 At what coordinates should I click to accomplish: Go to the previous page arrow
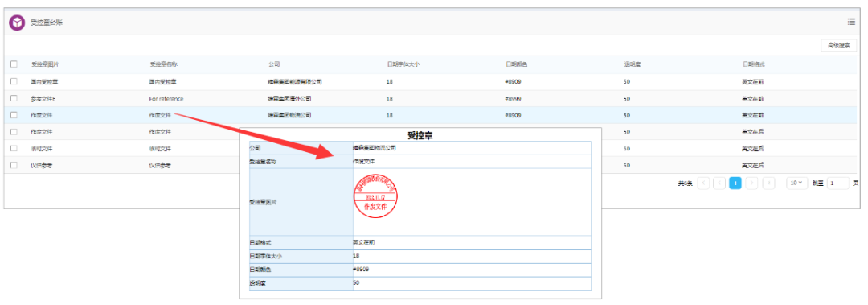click(x=719, y=183)
